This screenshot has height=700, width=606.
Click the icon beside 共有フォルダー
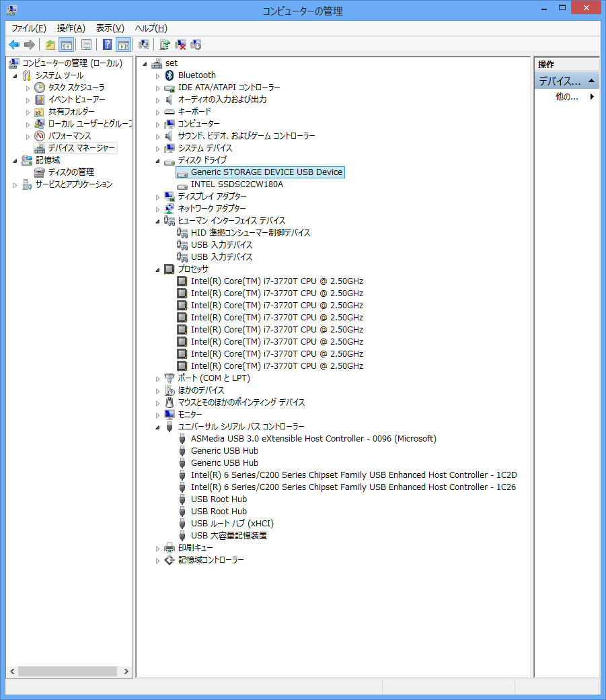point(40,112)
